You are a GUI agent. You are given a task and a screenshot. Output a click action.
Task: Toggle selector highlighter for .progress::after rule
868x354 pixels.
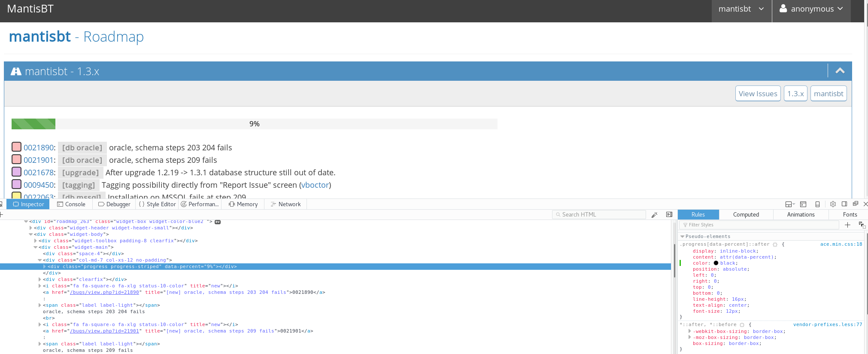click(775, 244)
